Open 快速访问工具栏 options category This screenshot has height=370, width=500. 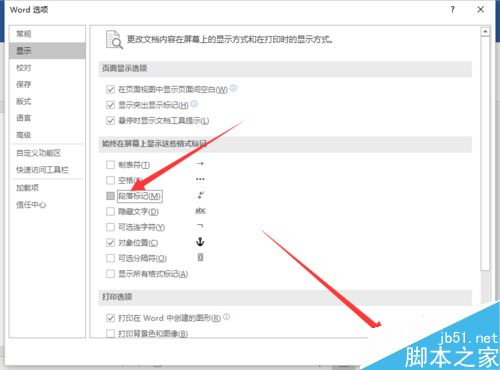click(47, 170)
